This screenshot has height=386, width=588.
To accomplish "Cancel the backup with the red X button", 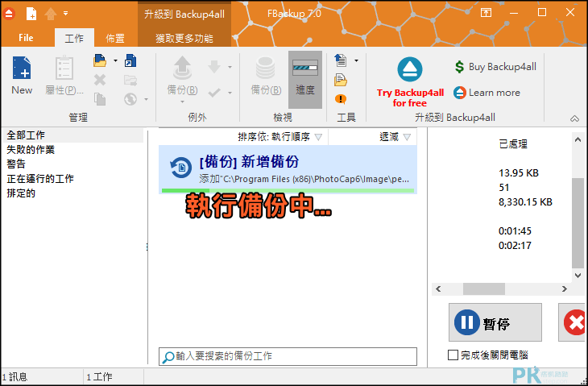I will [x=574, y=322].
